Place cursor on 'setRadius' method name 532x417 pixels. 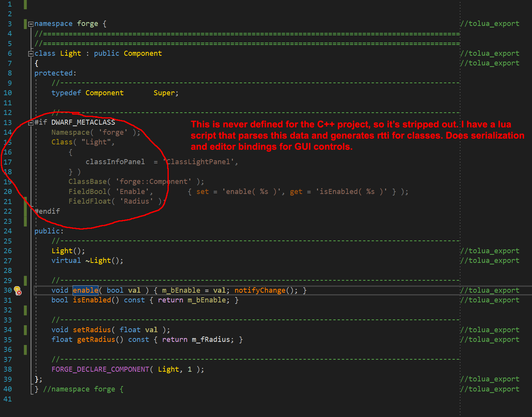pyautogui.click(x=92, y=330)
